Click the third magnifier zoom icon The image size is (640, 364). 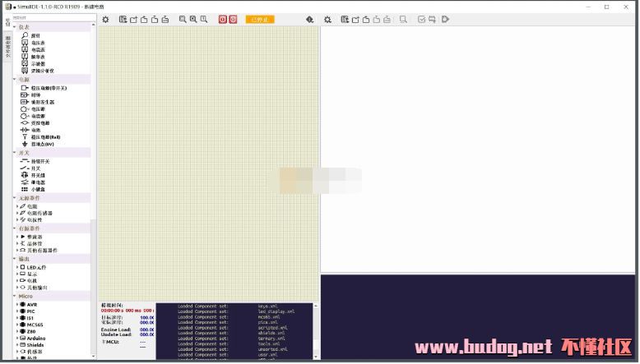coord(204,19)
